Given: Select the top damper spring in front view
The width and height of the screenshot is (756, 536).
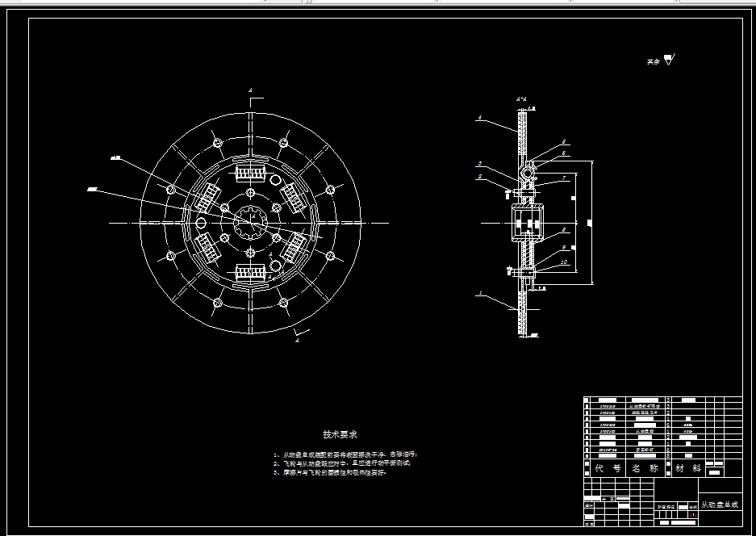Looking at the screenshot, I should (x=250, y=172).
